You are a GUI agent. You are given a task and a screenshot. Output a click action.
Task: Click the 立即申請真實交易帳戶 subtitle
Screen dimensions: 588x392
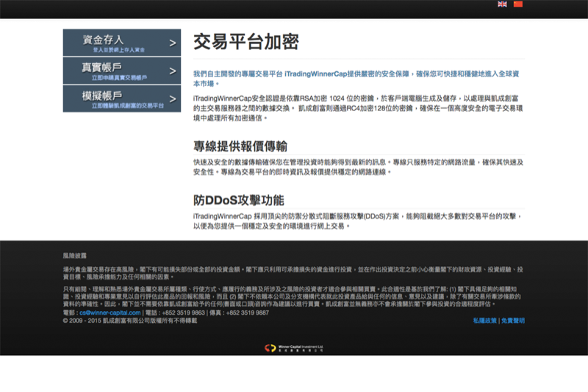tap(119, 78)
